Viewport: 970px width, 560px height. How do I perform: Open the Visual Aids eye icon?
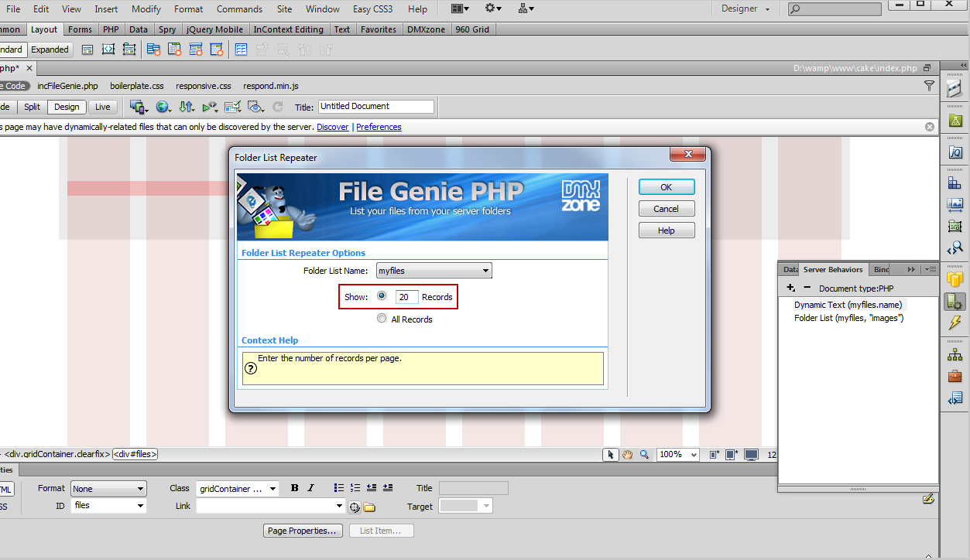click(x=256, y=107)
